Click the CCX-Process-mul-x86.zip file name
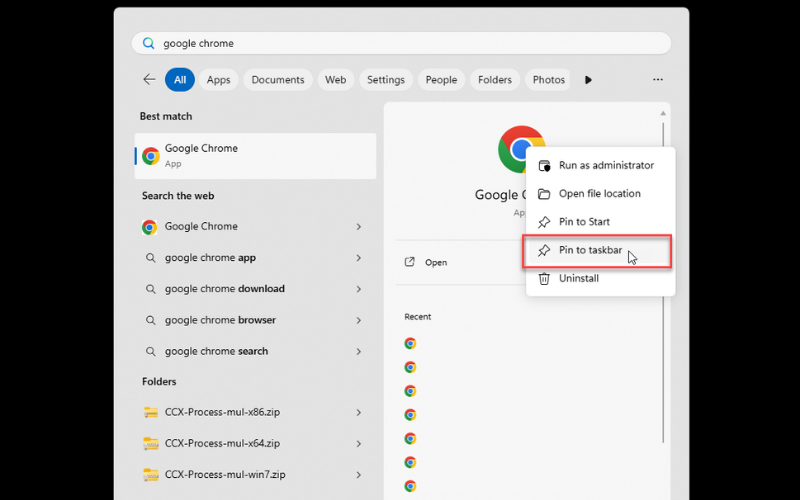Screen dimensions: 800x500 222,412
